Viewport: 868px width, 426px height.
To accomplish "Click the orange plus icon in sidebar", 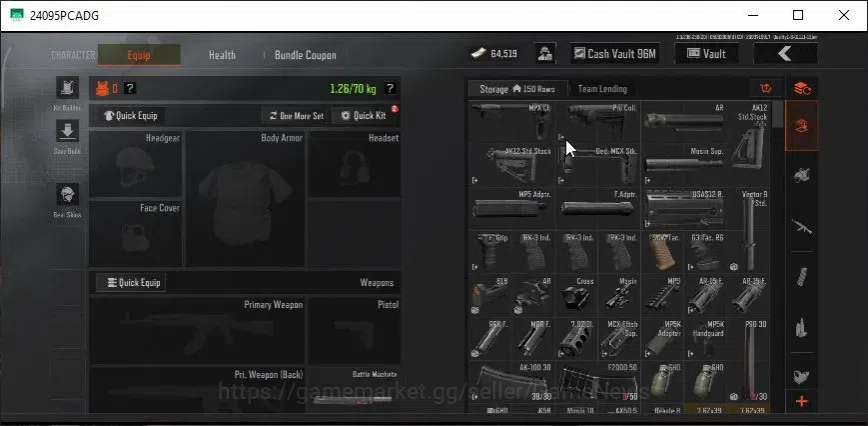I will click(801, 402).
